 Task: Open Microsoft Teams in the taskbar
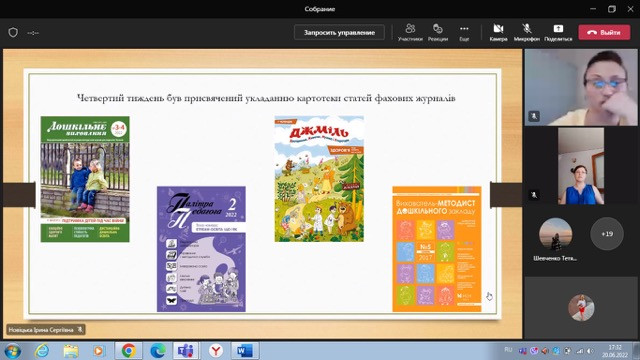pos(186,351)
